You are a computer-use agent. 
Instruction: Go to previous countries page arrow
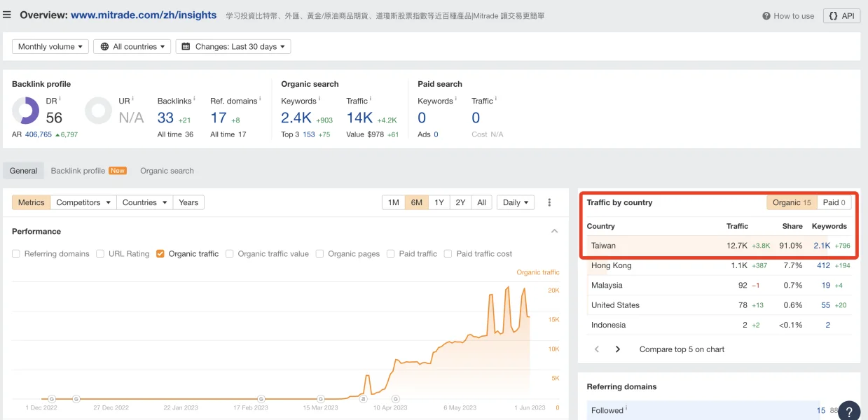coord(597,349)
